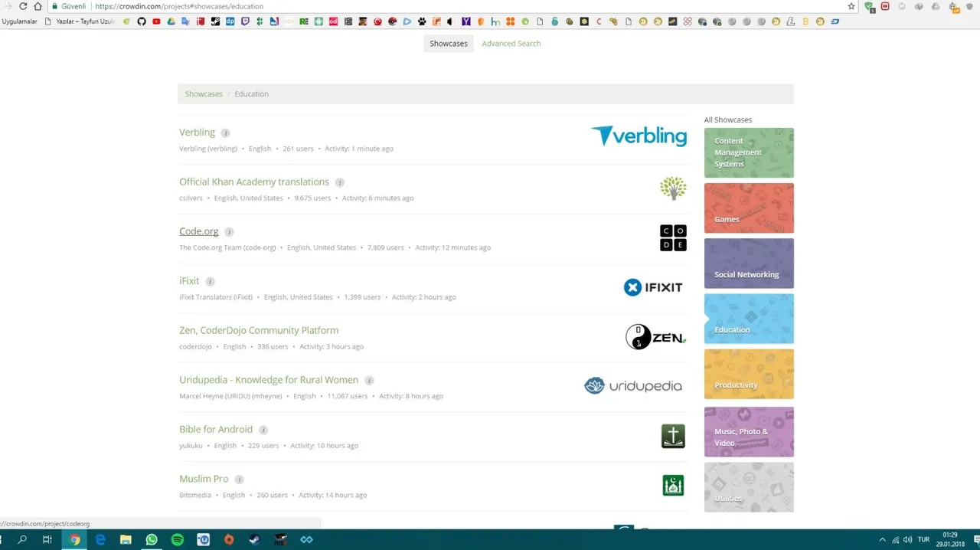Show info for the iFixit project

coord(211,281)
